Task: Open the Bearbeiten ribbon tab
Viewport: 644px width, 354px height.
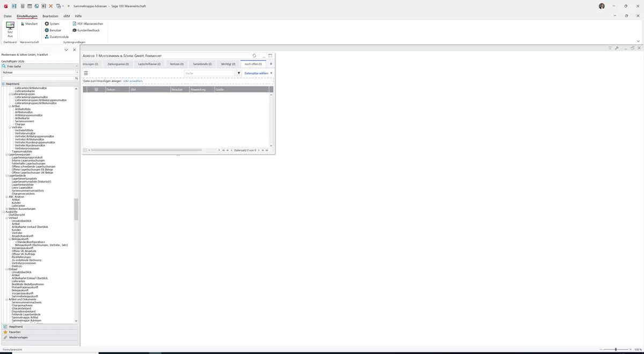Action: point(50,16)
